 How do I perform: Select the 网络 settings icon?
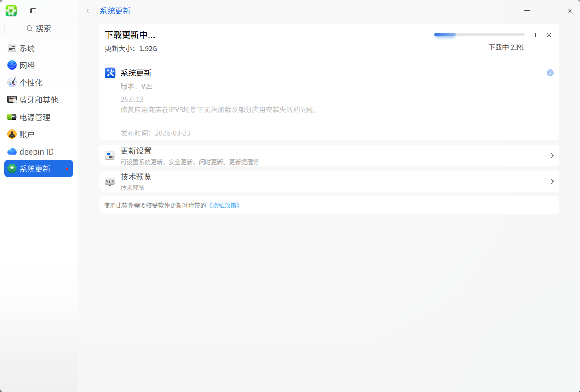(12, 65)
